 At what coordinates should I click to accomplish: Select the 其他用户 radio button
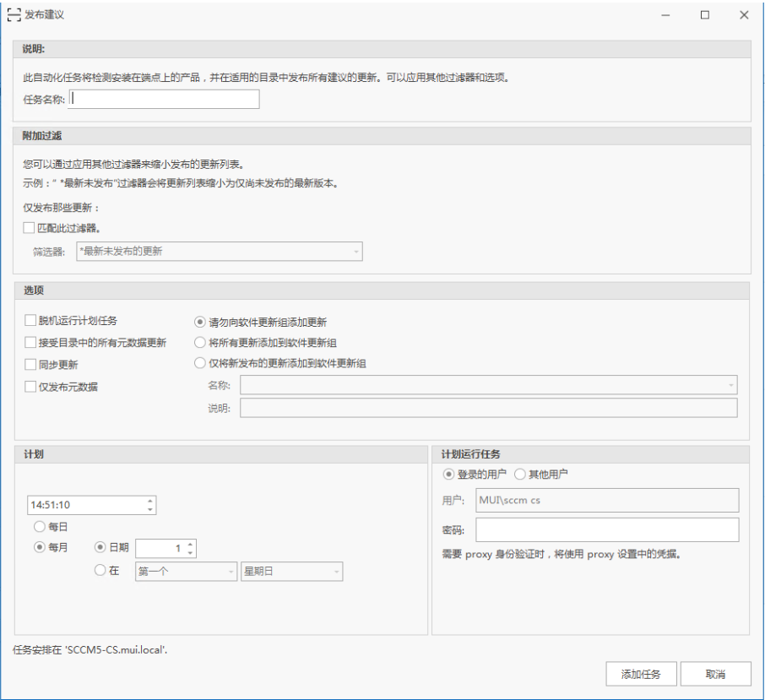(520, 474)
